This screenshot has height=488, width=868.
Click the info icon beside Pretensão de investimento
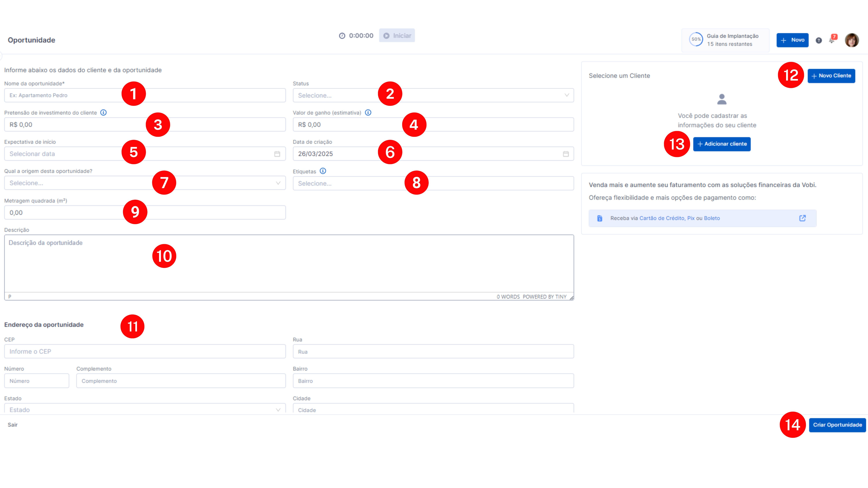[x=103, y=112]
